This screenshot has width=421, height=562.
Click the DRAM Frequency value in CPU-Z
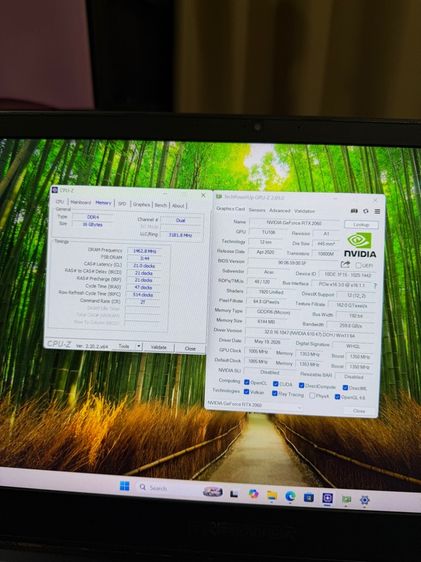(144, 251)
